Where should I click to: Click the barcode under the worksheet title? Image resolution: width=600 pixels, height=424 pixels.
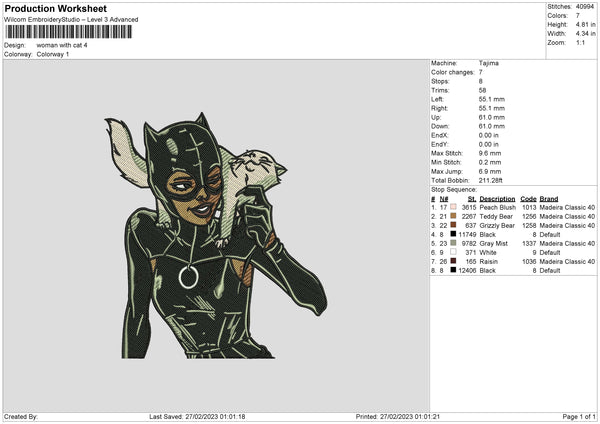tap(69, 32)
